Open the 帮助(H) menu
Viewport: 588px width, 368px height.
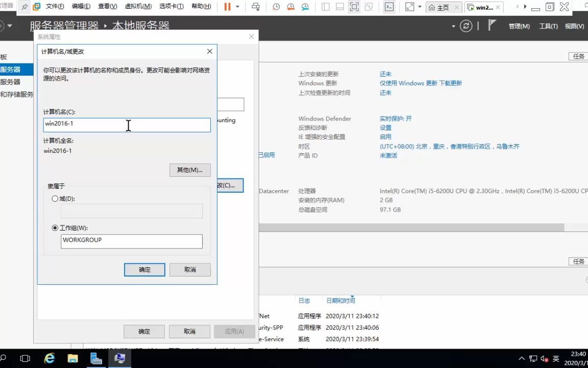(201, 6)
